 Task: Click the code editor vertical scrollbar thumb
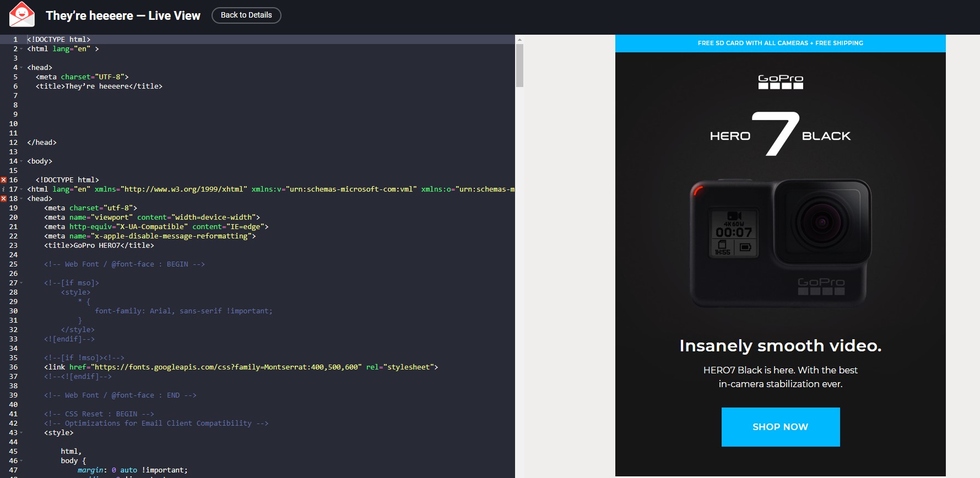pos(519,66)
